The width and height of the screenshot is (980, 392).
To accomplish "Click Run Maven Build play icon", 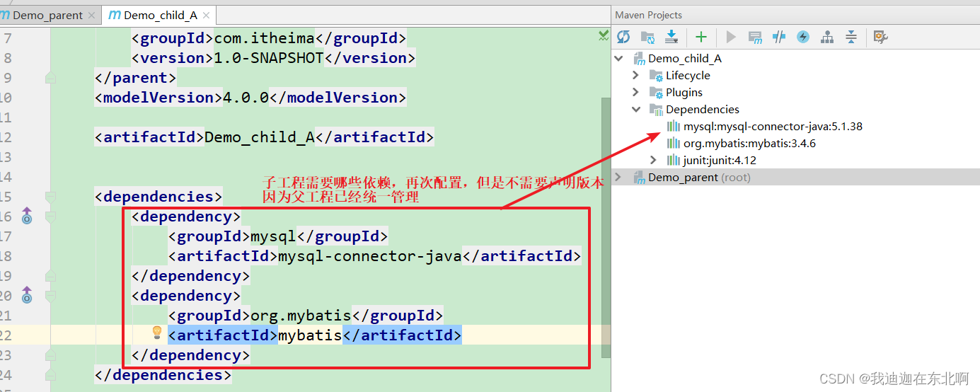I will pyautogui.click(x=732, y=37).
